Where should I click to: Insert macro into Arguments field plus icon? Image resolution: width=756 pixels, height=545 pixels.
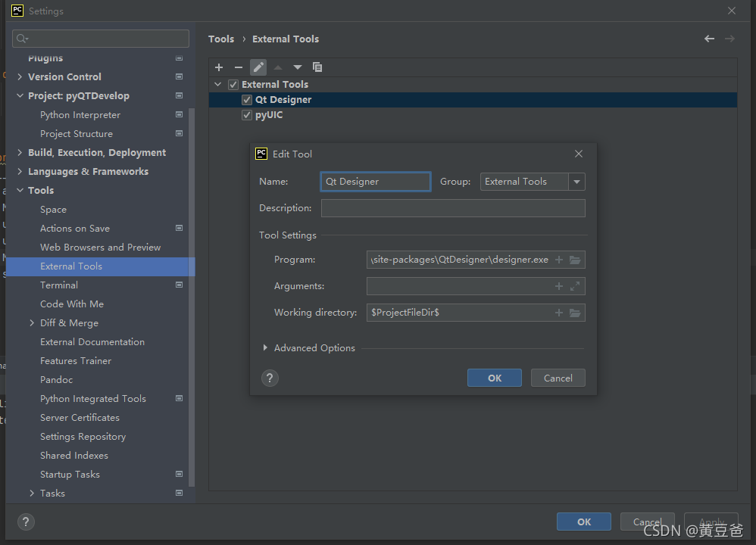[559, 286]
